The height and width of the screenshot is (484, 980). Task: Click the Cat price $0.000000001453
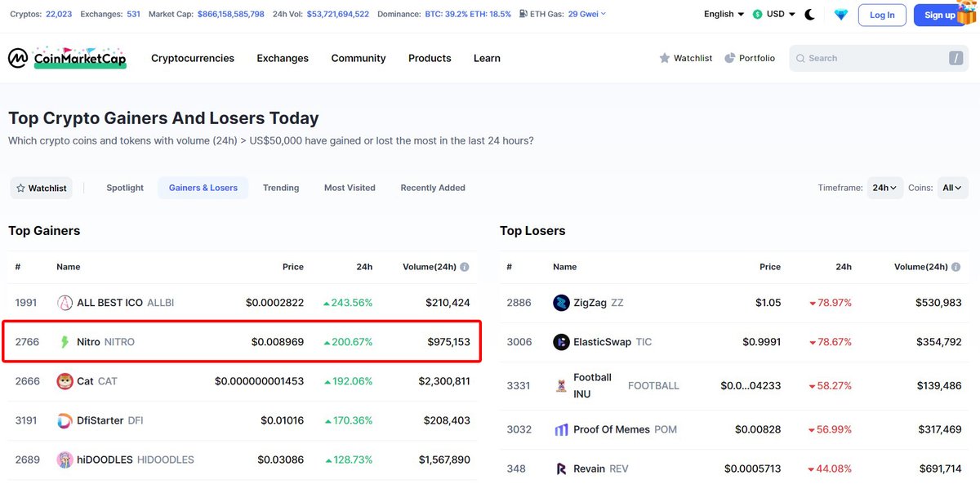point(260,381)
